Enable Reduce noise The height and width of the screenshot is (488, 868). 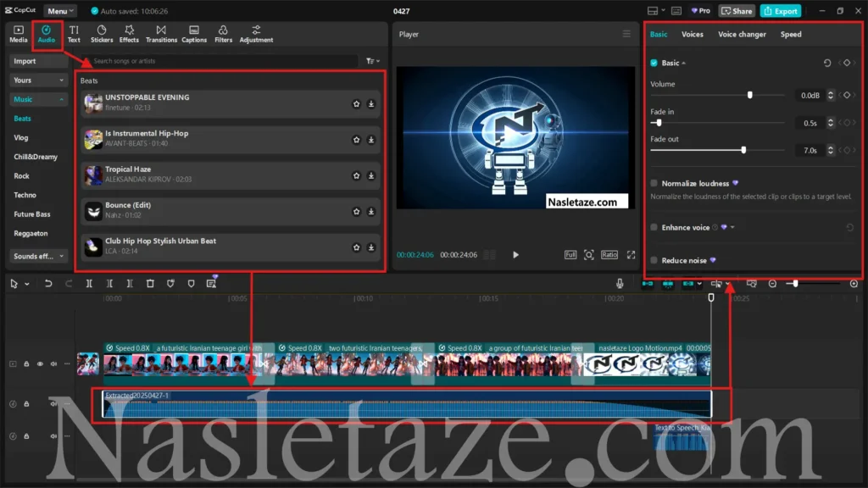[x=654, y=261]
